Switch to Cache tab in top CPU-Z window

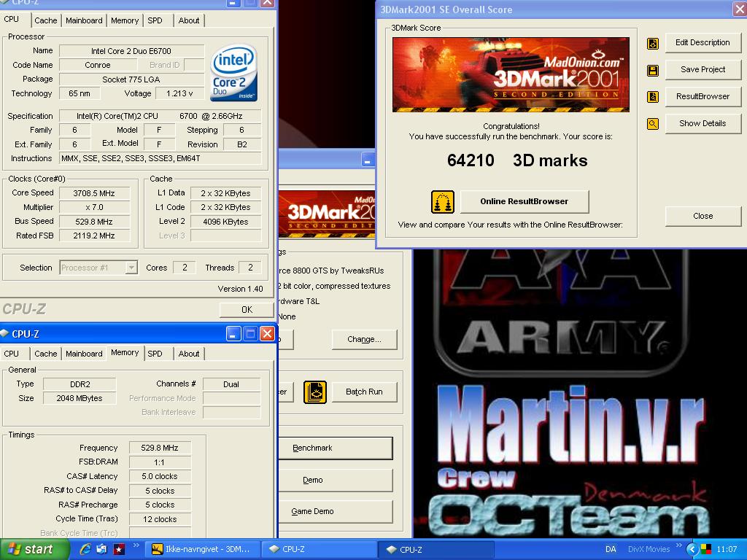[46, 20]
